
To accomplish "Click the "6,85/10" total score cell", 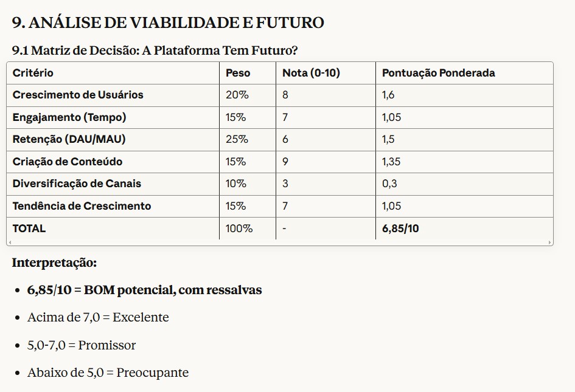I will tap(400, 229).
